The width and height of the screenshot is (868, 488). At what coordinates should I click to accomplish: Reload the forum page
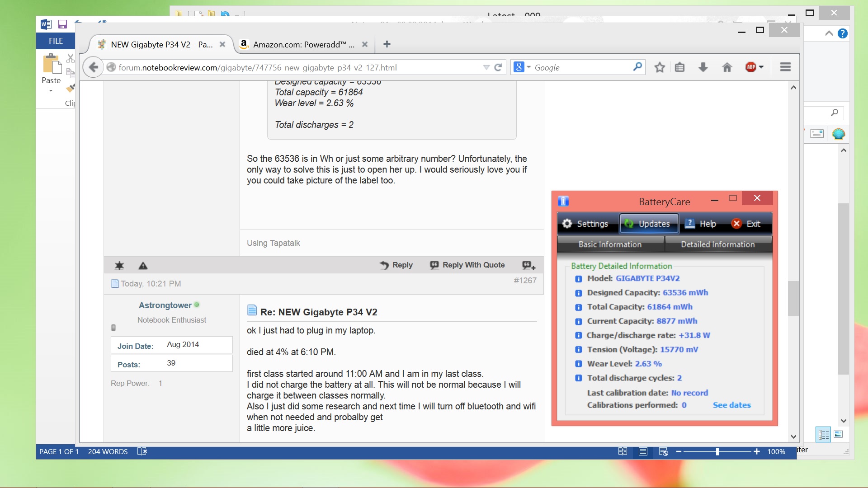pyautogui.click(x=498, y=67)
